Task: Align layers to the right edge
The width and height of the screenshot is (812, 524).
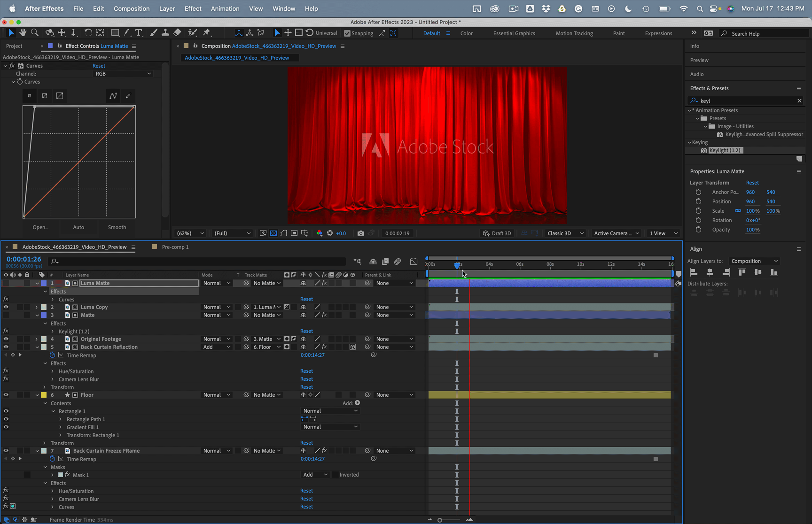Action: 726,272
